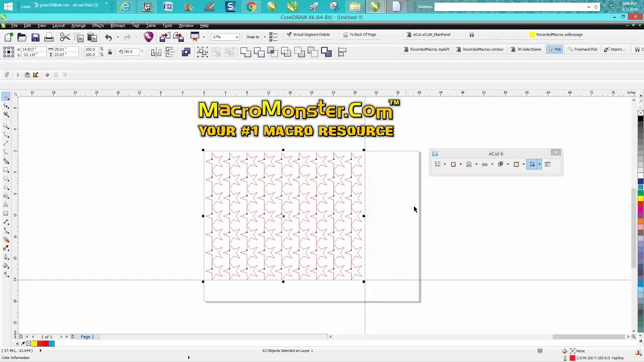Open the Effects menu

[x=98, y=26]
